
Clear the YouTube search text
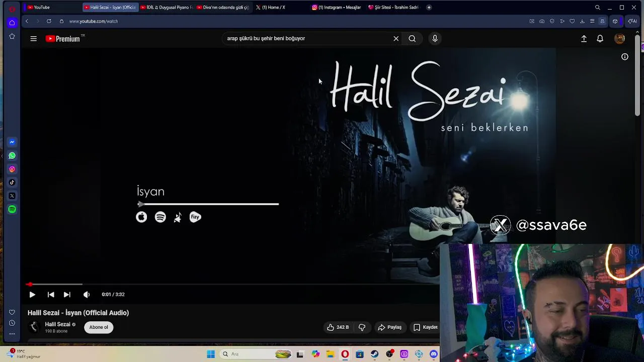point(396,38)
